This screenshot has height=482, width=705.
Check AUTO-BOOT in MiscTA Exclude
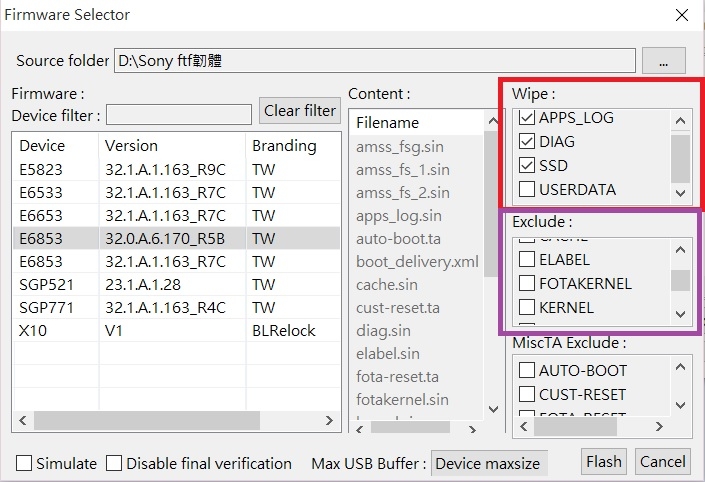pyautogui.click(x=527, y=370)
